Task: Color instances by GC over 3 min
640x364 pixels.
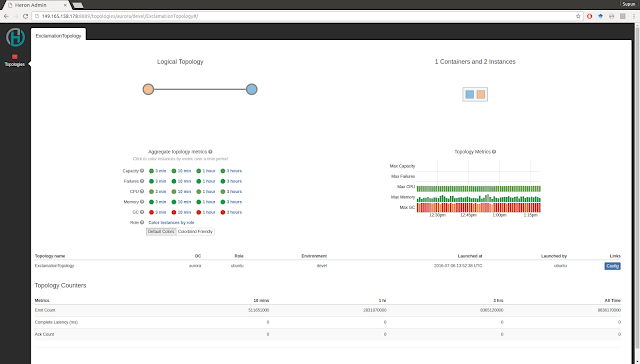Action: click(158, 212)
